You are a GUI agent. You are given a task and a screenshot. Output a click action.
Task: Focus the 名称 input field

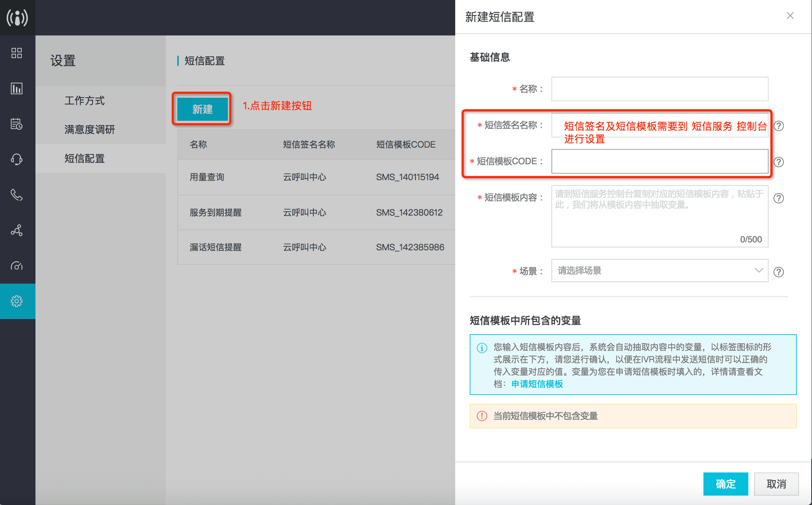pyautogui.click(x=659, y=89)
